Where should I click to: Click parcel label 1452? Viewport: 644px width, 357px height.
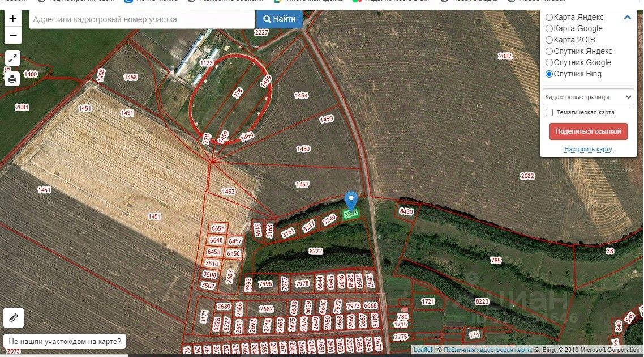pos(228,192)
